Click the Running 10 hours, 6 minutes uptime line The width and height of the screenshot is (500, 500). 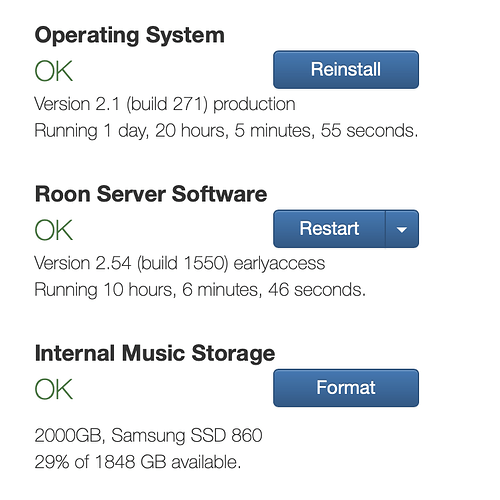[x=200, y=289]
